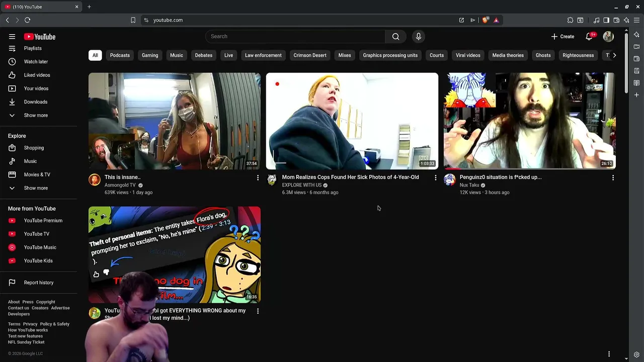Viewport: 644px width, 362px height.
Task: Select the 'Podcasts' chip
Action: [120, 55]
